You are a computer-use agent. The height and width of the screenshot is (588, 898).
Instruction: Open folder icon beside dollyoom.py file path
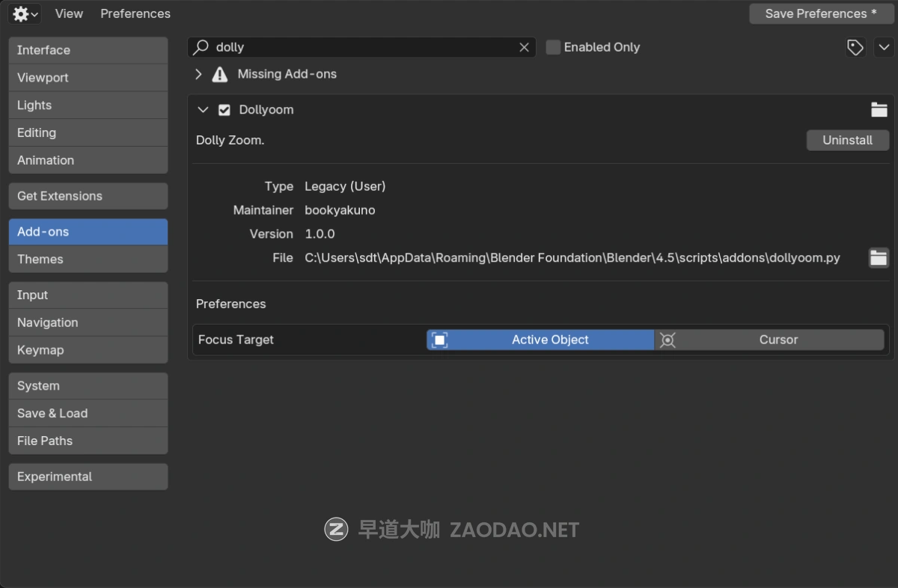point(878,258)
